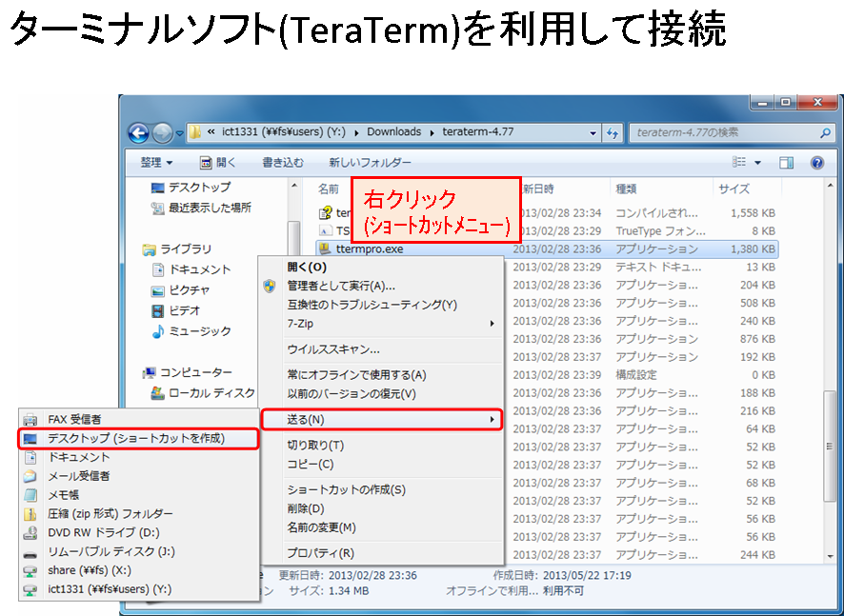Click the Explorer forward arrow button
844x616 pixels.
tap(162, 132)
